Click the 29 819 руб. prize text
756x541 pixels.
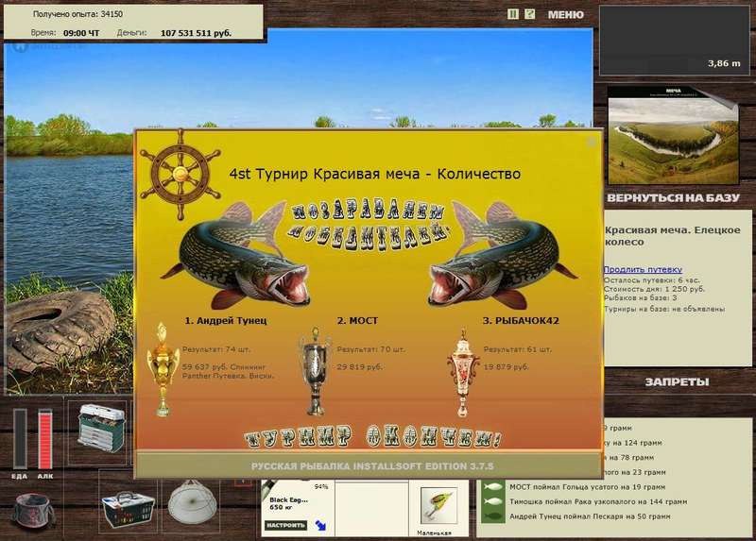tap(360, 366)
